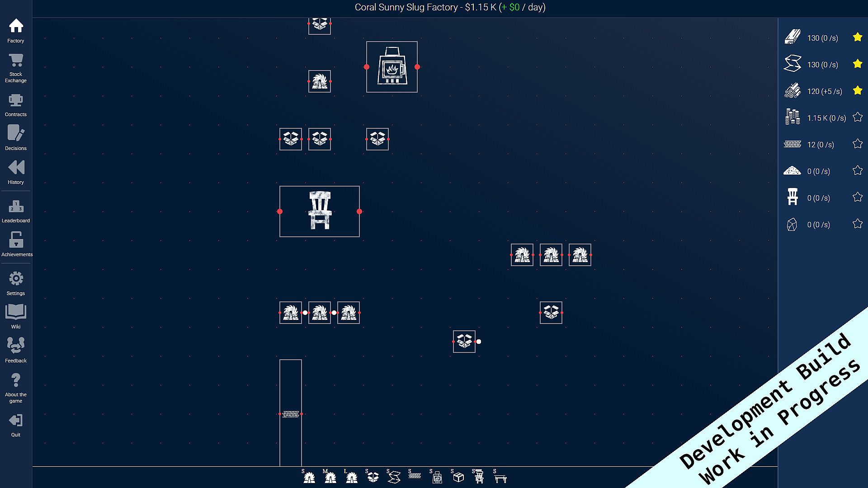Select the furnace building on the canvas
The width and height of the screenshot is (868, 488).
pos(392,67)
